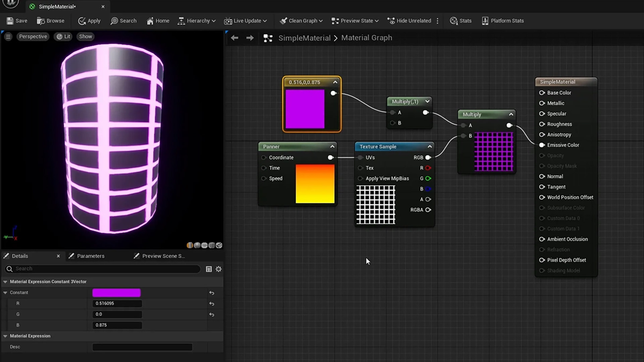
Task: Click the Show button in the viewport
Action: 85,36
